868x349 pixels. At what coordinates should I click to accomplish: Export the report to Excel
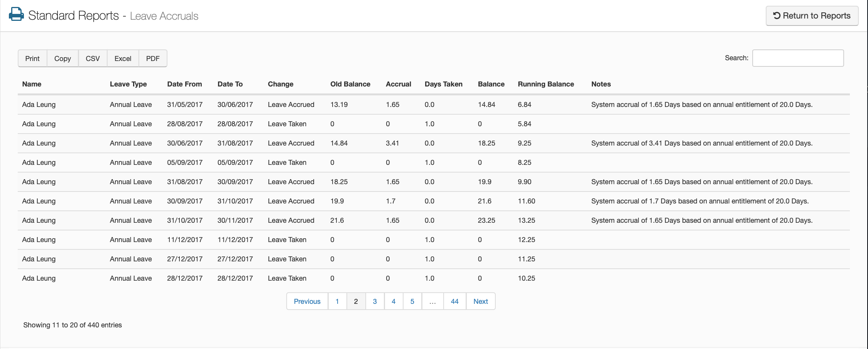123,58
